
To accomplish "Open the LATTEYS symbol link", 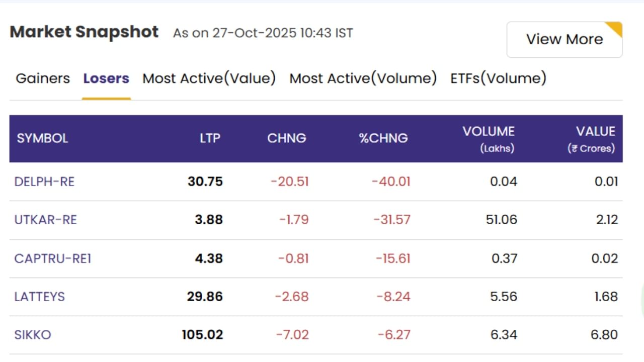I will pos(40,297).
